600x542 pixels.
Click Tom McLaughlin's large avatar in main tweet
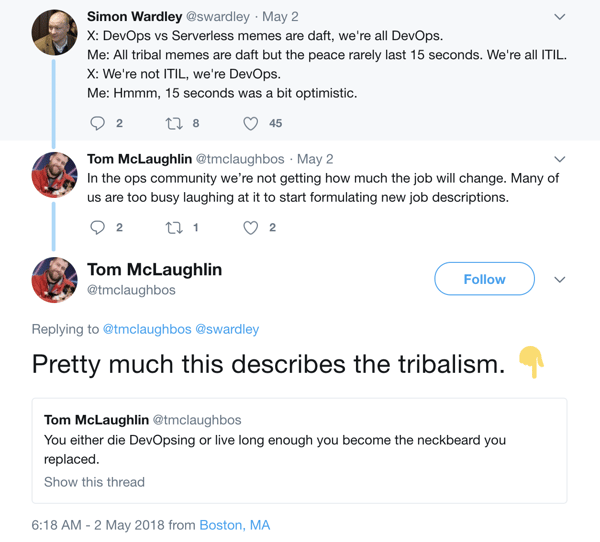point(55,279)
